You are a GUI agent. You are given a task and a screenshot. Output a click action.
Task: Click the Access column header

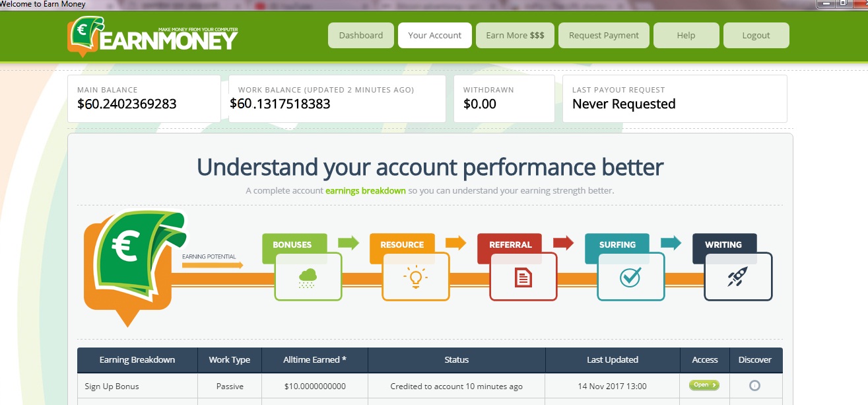click(705, 360)
